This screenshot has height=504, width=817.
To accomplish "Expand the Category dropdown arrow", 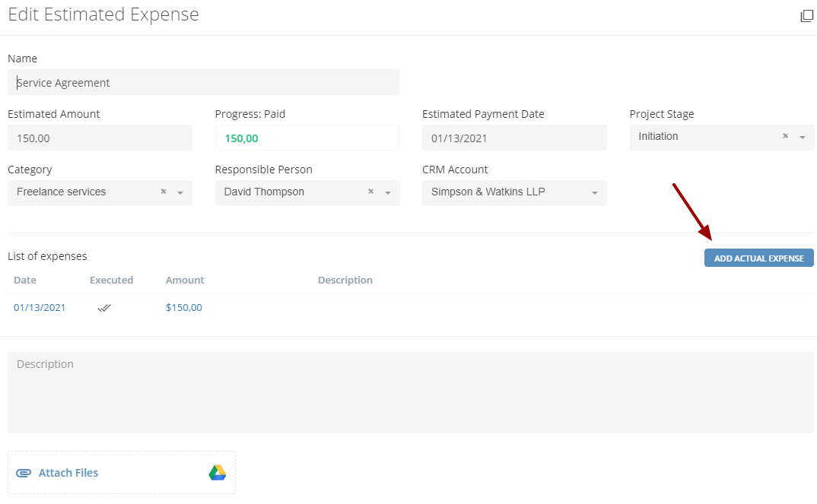I will [180, 192].
